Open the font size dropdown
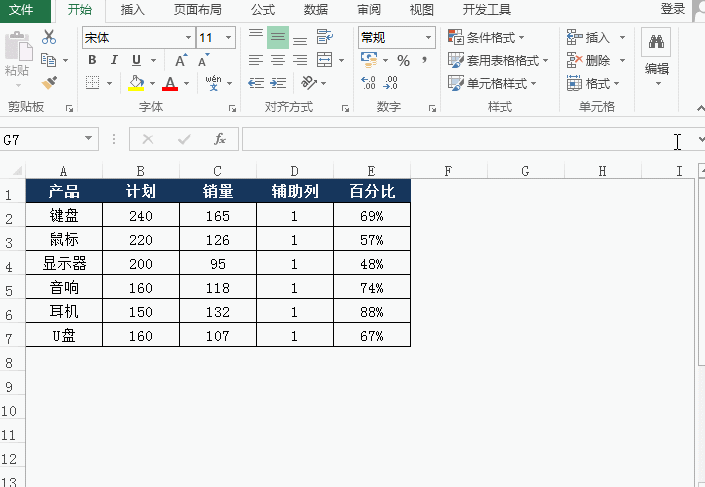 click(x=228, y=38)
